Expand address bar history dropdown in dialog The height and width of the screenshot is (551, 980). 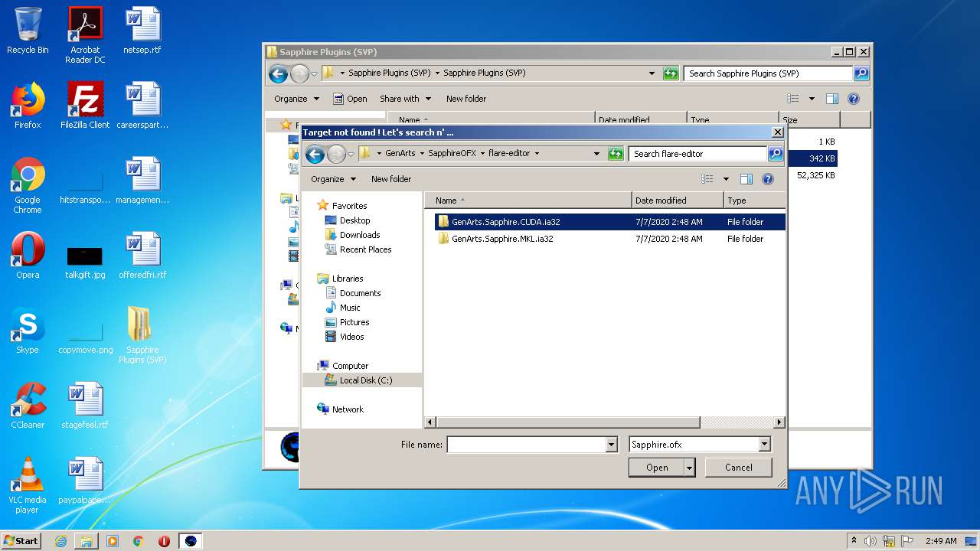[x=597, y=154]
